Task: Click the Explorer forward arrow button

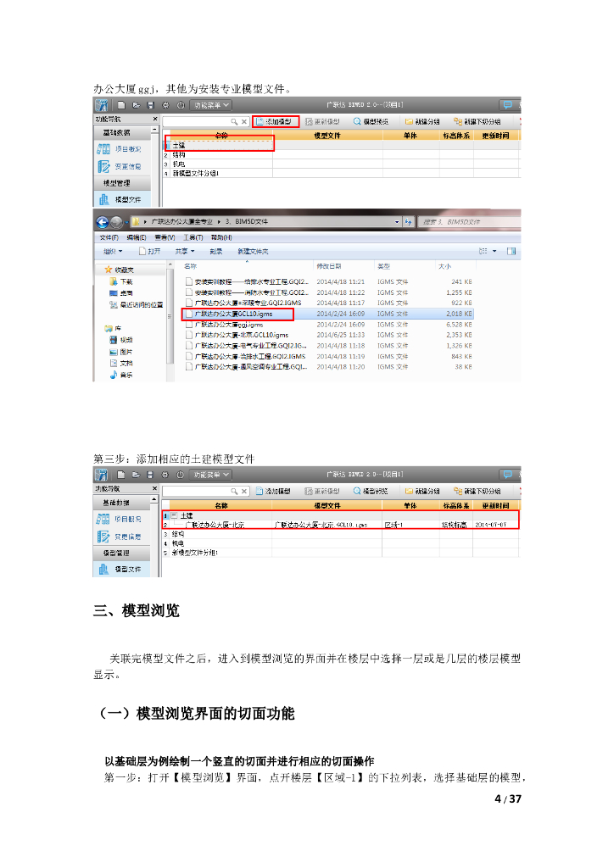Action: coord(116,222)
